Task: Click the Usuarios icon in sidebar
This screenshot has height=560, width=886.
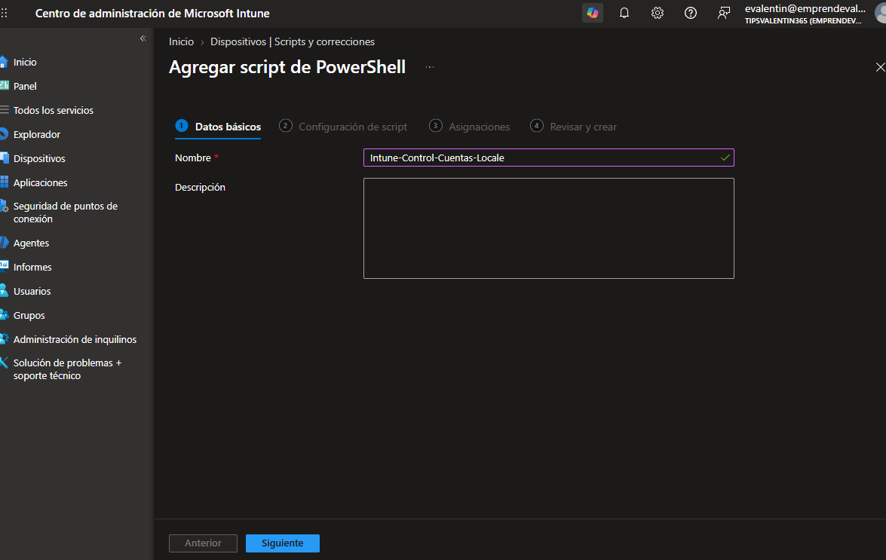Action: coord(4,290)
